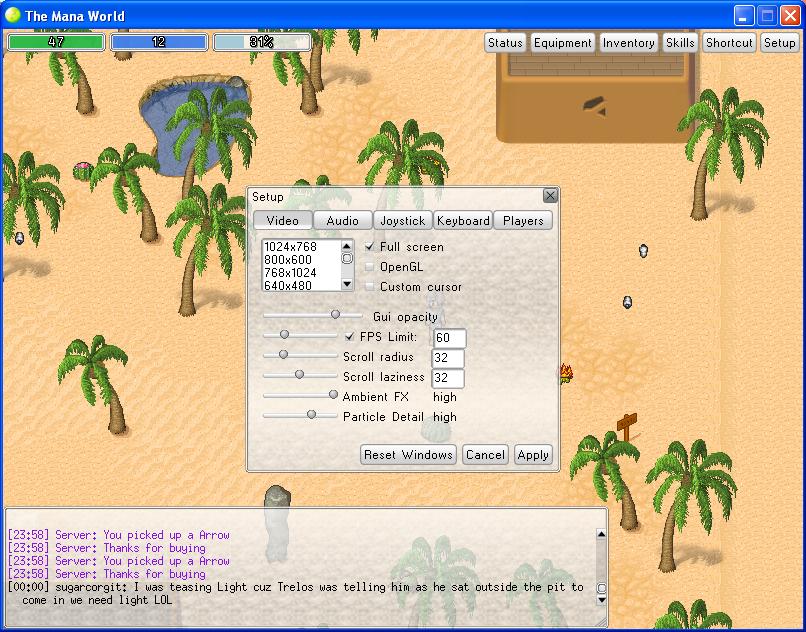The image size is (806, 632).
Task: Select the 1024x768 resolution
Action: tap(301, 247)
